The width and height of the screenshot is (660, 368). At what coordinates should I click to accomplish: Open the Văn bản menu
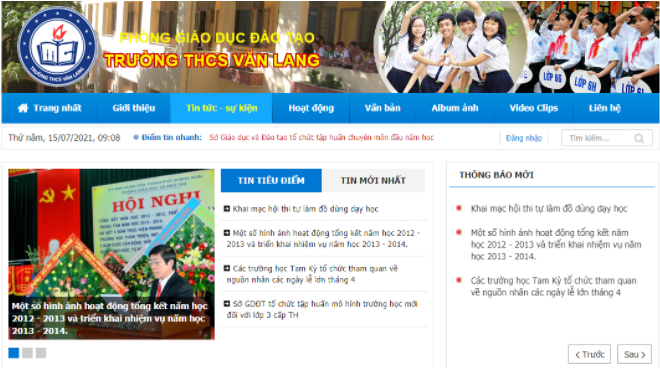pyautogui.click(x=383, y=108)
